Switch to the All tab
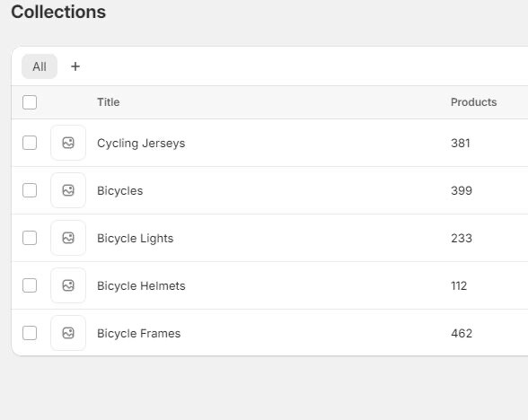 pyautogui.click(x=40, y=66)
